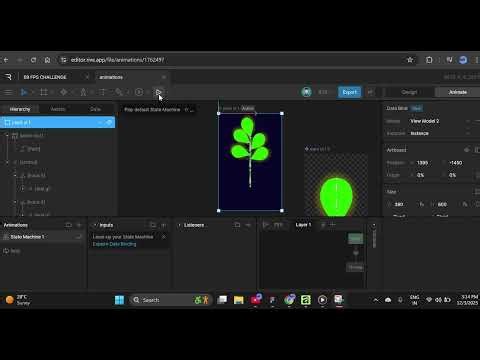Open the user avatar in toolbar
The image size is (480, 360).
(306, 92)
